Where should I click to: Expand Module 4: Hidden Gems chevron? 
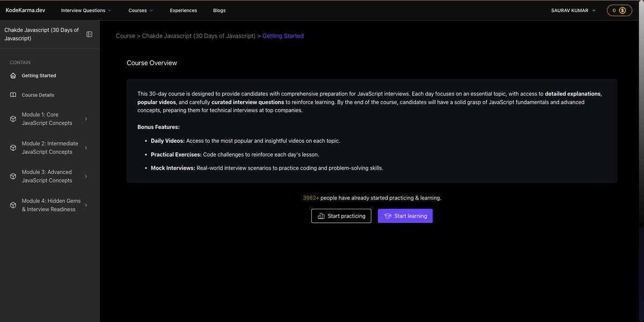point(86,205)
